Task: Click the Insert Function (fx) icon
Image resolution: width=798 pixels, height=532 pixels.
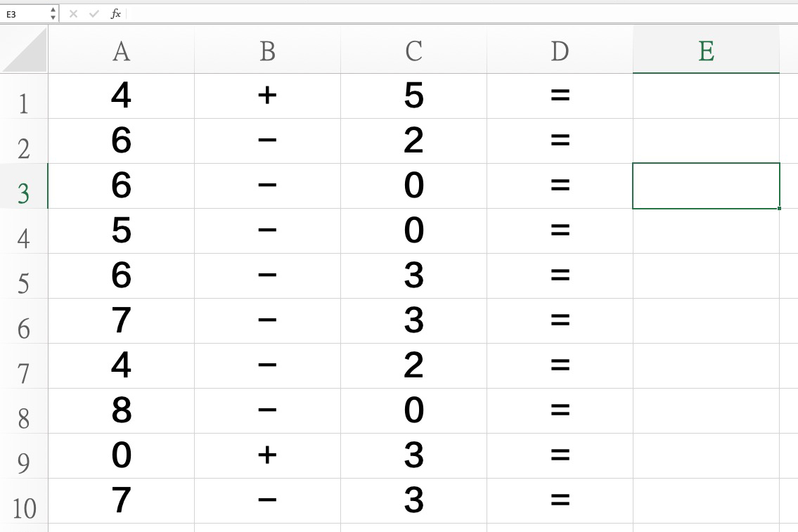Action: tap(115, 12)
